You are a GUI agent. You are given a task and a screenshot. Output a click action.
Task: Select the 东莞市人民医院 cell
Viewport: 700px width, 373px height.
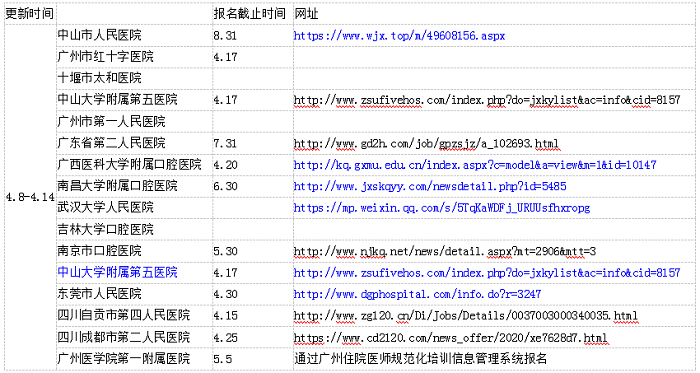[134, 294]
